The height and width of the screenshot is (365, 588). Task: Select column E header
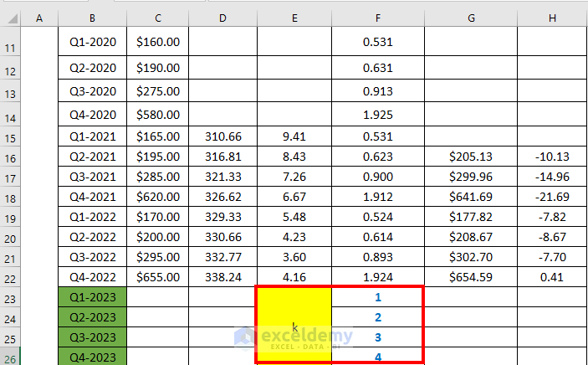pyautogui.click(x=294, y=18)
